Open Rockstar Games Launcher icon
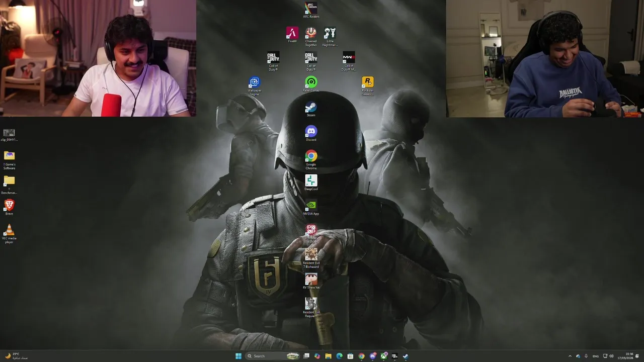Viewport: 644px width, 362px height. coord(368,86)
